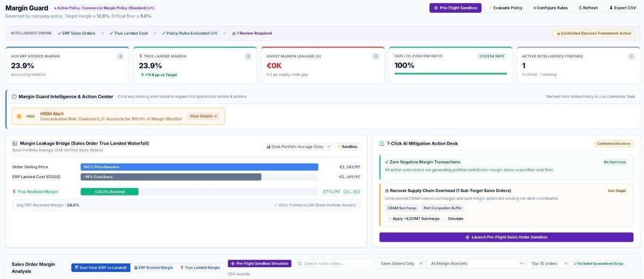Click the No Cash Loss tag

point(615,162)
